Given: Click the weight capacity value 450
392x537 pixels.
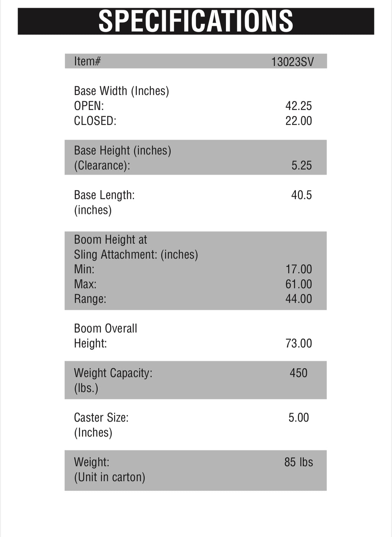Looking at the screenshot, I should tap(299, 373).
